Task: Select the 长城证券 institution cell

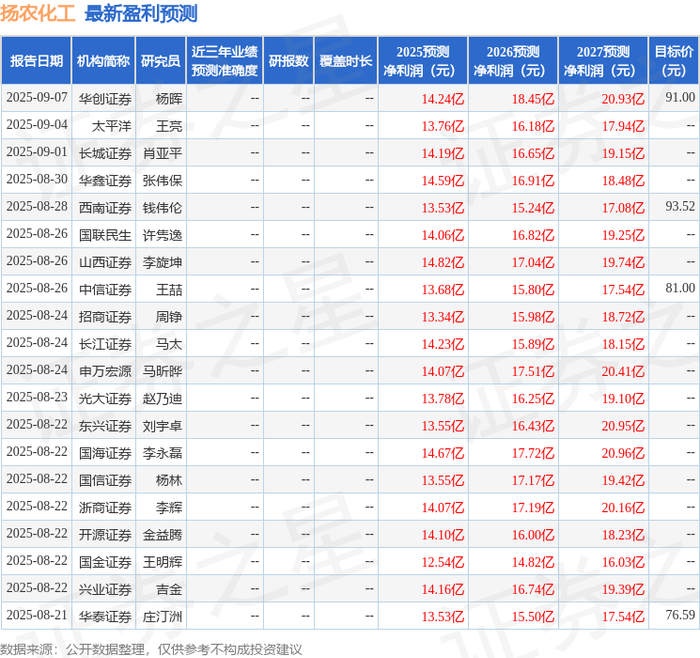Action: pyautogui.click(x=105, y=153)
